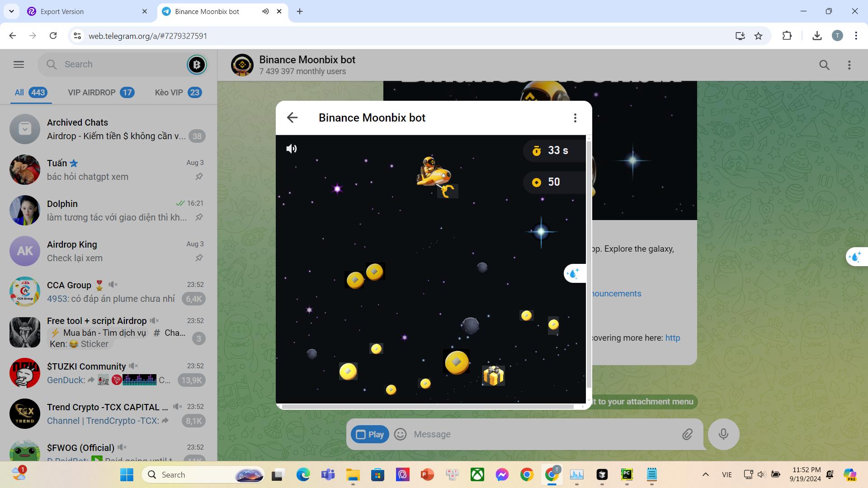868x488 pixels.
Task: Go back in browser history
Action: tap(13, 36)
